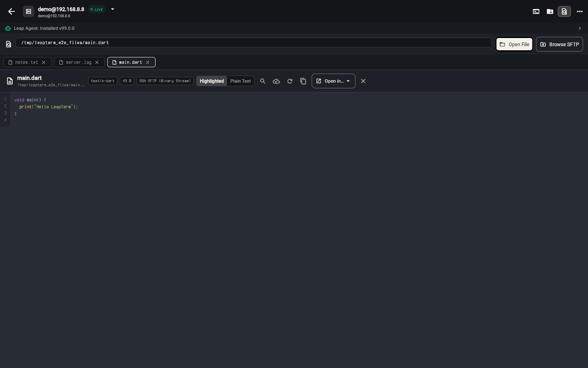Viewport: 588px width, 368px height.
Task: Click the LIVE status badge
Action: coord(97,9)
